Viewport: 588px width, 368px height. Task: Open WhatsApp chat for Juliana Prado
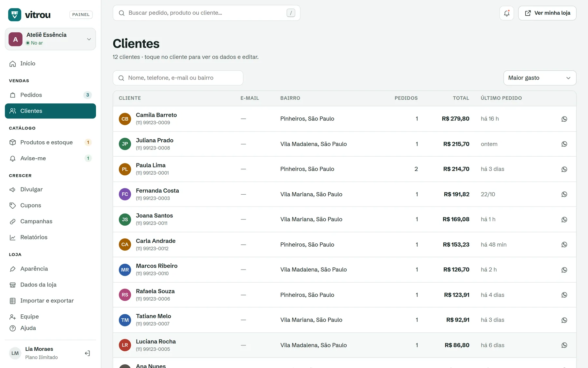[x=564, y=144]
